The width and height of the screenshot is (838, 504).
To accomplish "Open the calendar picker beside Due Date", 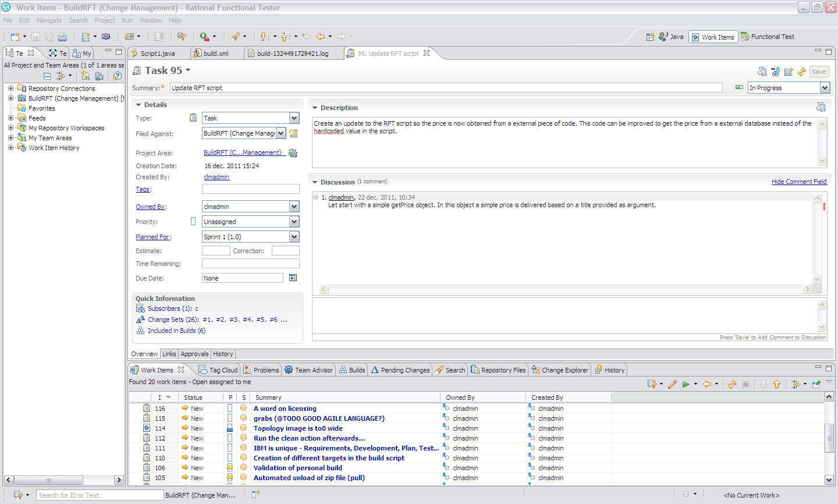I will tap(293, 278).
